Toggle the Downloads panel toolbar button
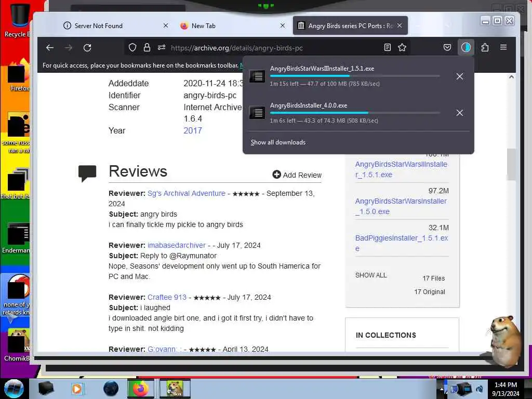This screenshot has height=399, width=532. [x=466, y=47]
